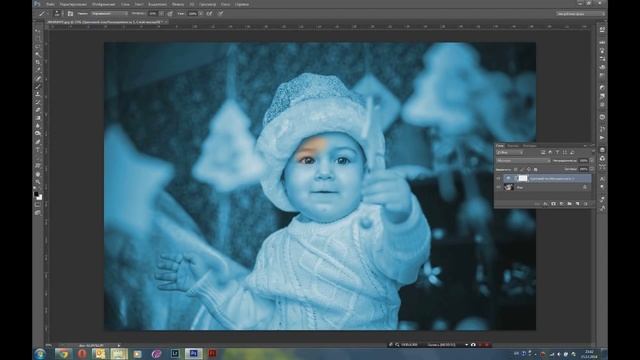Open the layer Fill slider arrow

[591, 169]
